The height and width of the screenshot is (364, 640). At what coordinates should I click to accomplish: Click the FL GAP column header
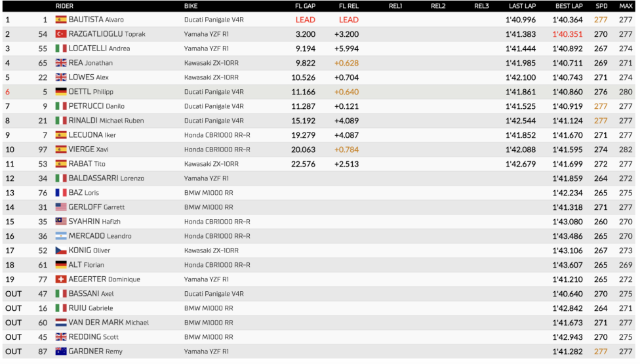point(306,6)
